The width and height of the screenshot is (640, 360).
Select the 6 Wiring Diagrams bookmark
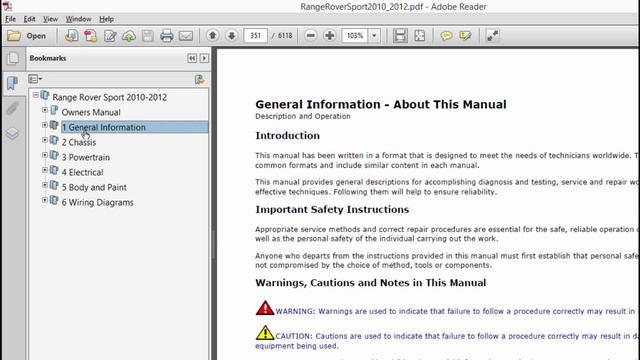click(97, 202)
